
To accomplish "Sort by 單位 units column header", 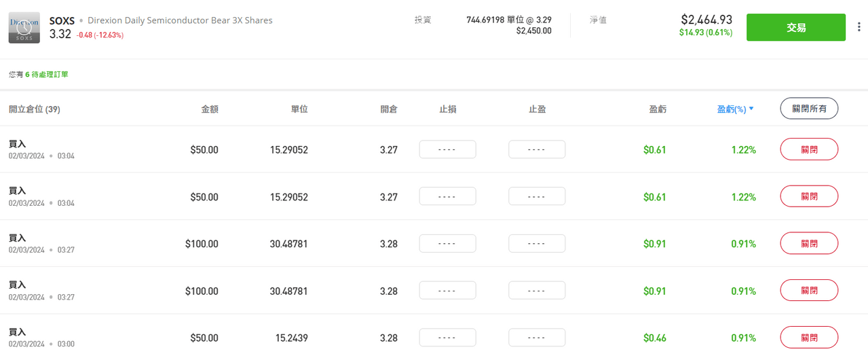I will pos(299,109).
